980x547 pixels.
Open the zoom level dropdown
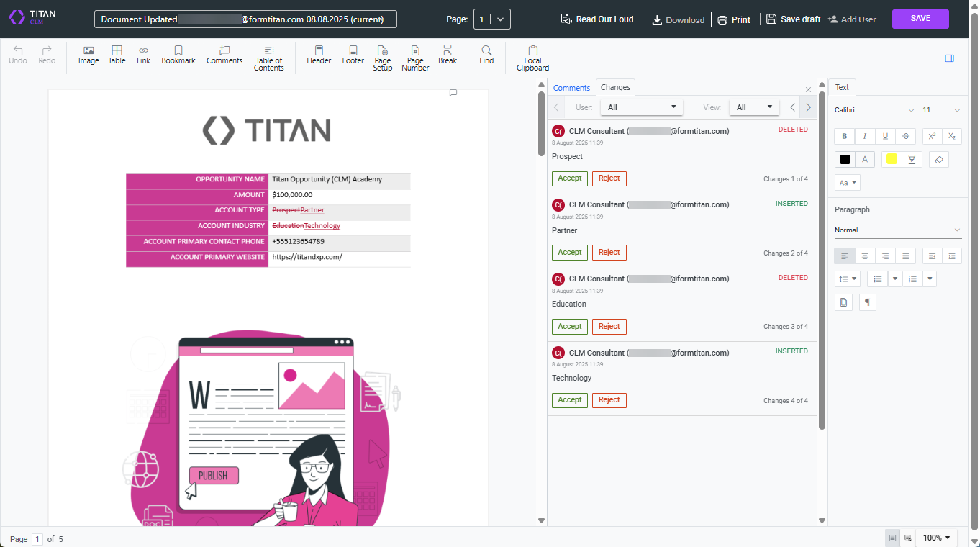coord(936,538)
